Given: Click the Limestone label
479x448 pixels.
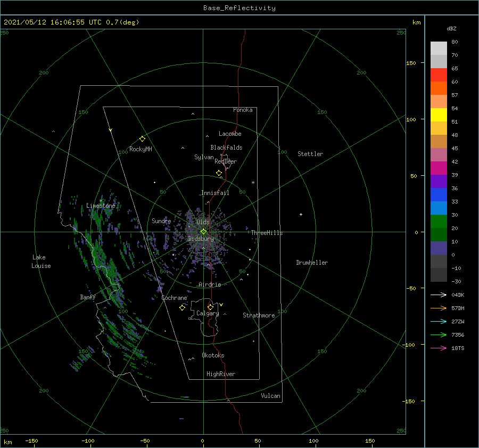Looking at the screenshot, I should [101, 206].
